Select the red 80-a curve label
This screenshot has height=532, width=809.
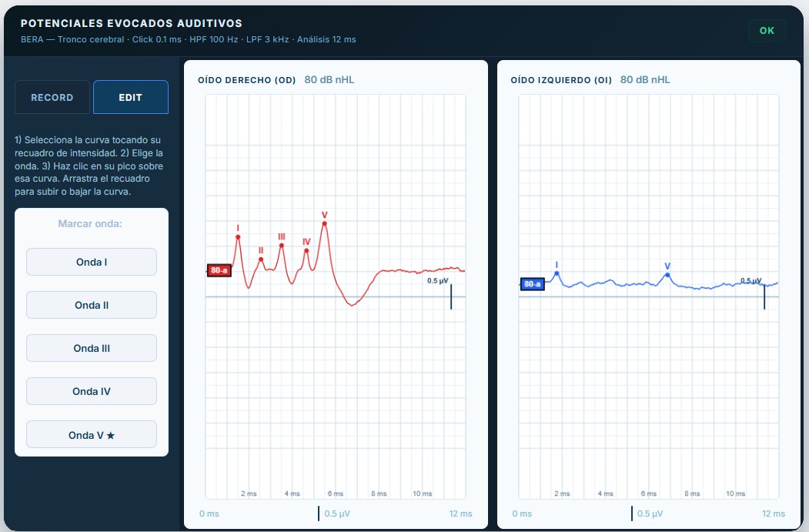coord(219,270)
